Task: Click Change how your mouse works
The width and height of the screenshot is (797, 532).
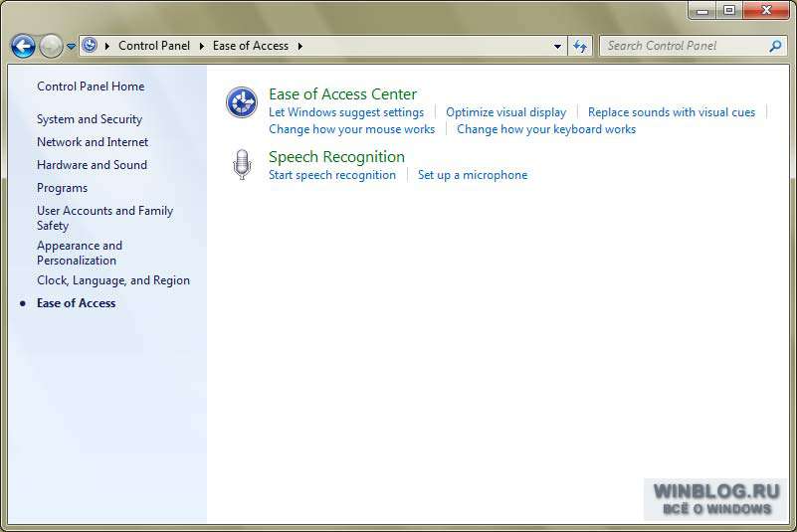Action: [352, 129]
